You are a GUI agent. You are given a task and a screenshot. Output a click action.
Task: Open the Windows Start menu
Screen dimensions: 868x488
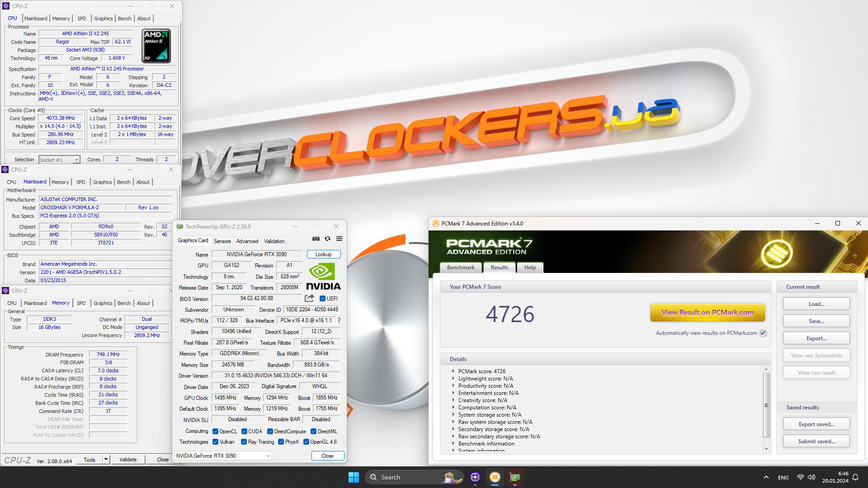coord(354,477)
